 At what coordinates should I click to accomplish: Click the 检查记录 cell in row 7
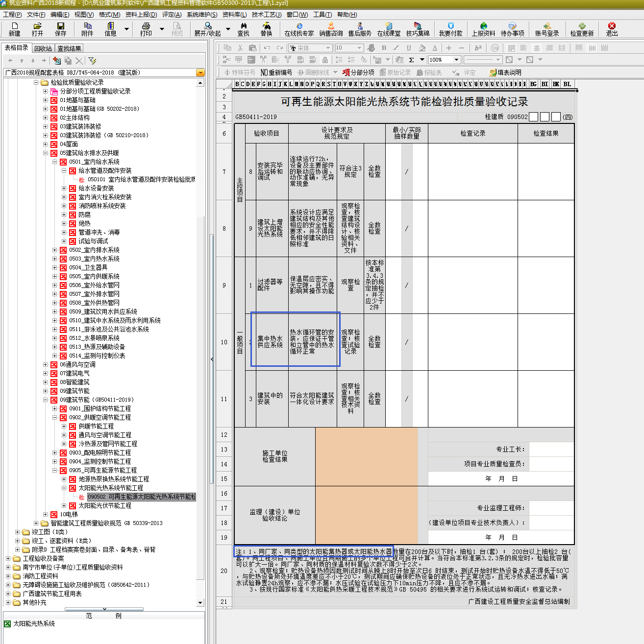tap(472, 171)
